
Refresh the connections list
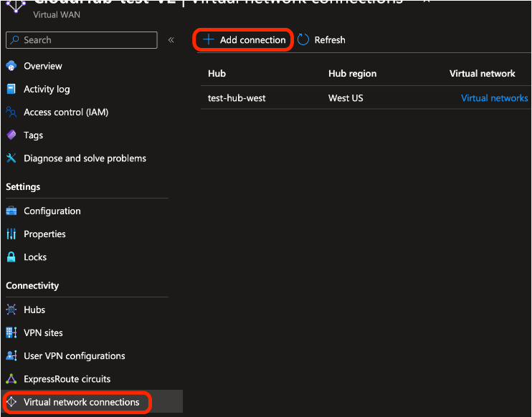click(321, 40)
